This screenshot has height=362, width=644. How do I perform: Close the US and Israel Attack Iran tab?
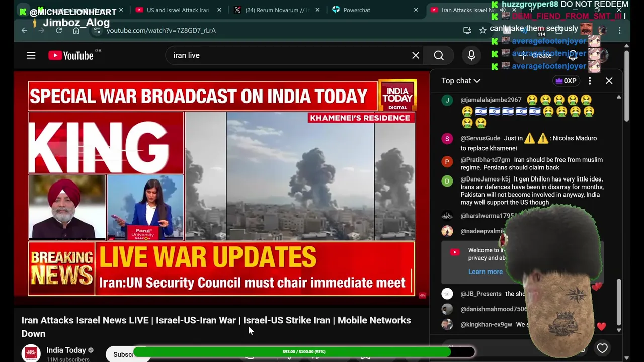(x=219, y=10)
